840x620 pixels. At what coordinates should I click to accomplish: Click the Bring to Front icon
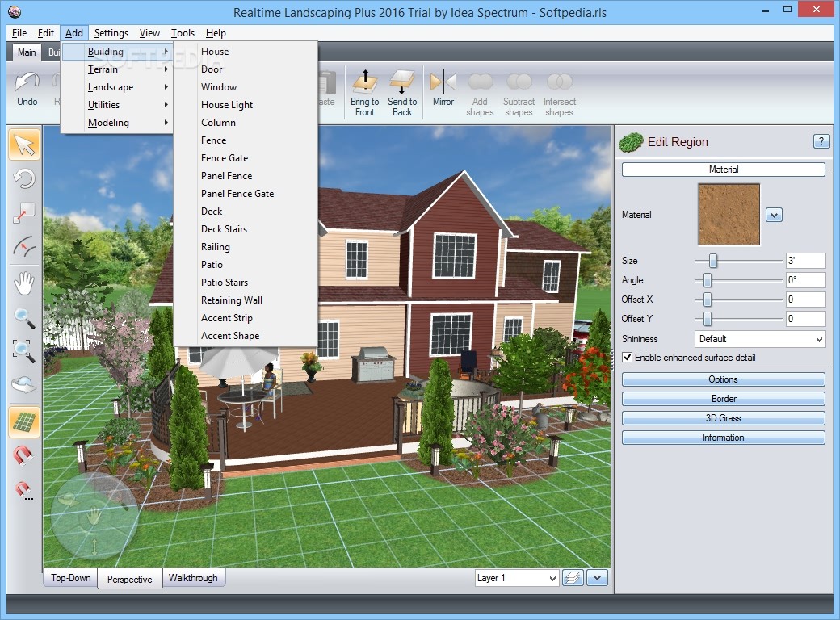pyautogui.click(x=365, y=82)
